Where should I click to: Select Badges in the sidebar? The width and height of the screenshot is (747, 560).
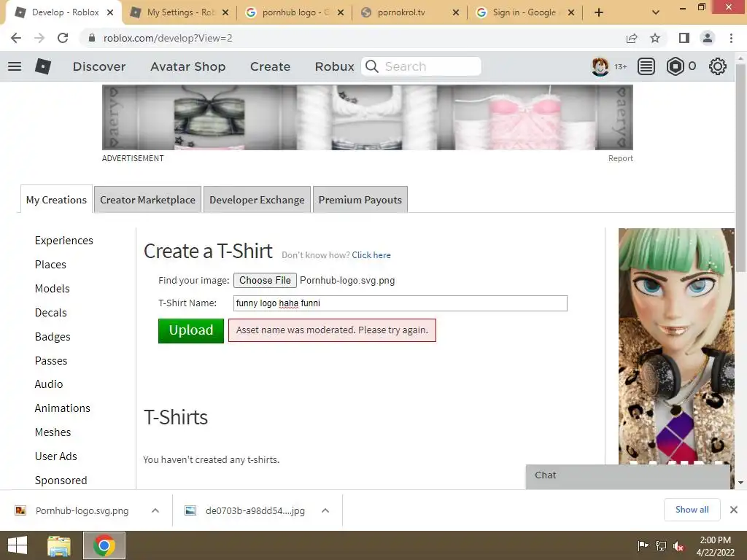point(53,337)
